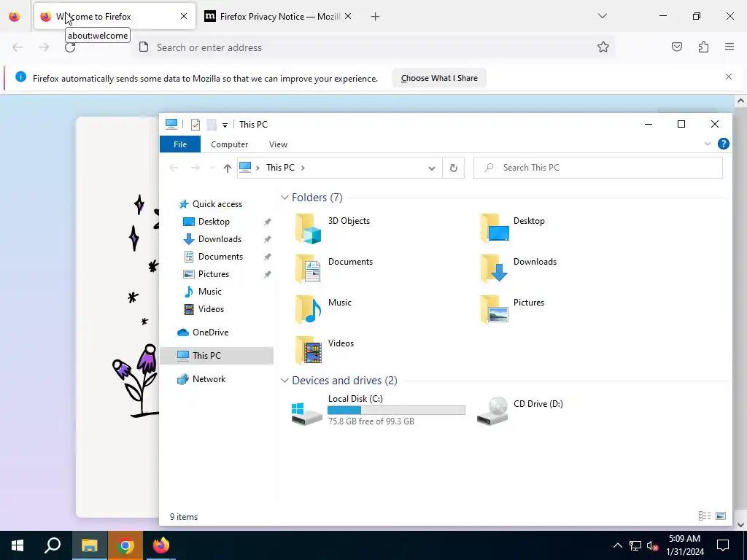Open the 3D Objects folder
747x560 pixels.
[333, 227]
